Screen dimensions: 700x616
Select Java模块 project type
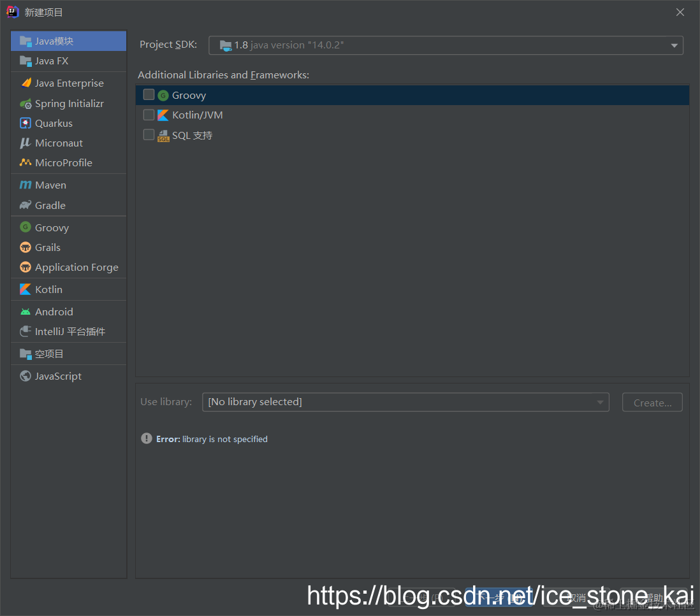tap(69, 41)
